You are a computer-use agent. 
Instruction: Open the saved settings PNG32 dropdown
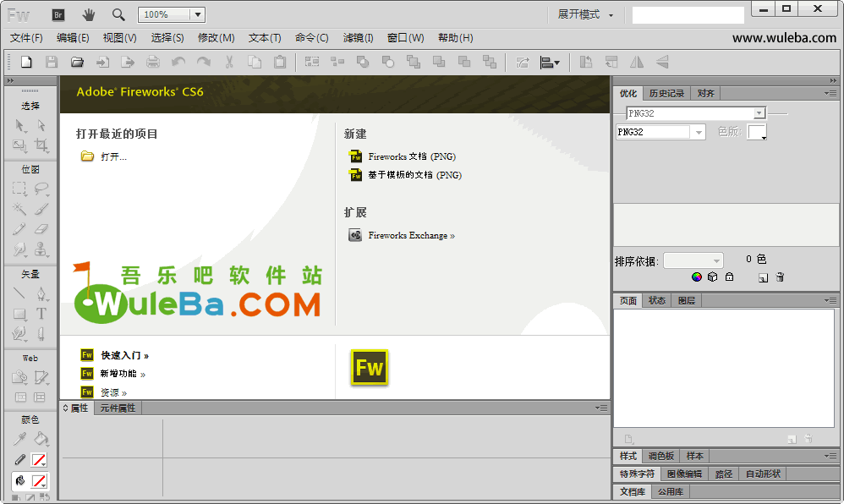(759, 113)
